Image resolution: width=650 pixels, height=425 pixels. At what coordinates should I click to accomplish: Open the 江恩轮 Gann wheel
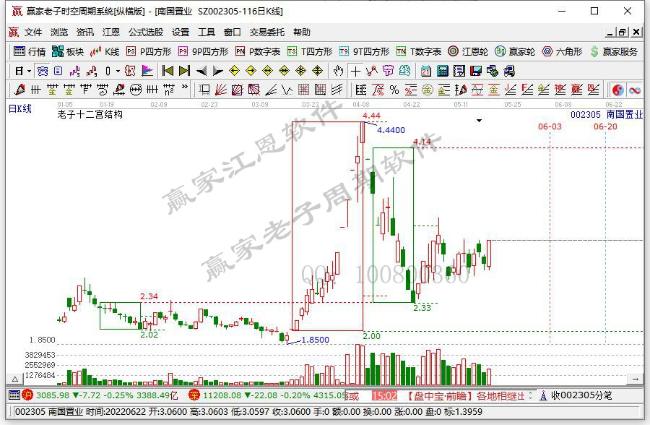tap(468, 51)
